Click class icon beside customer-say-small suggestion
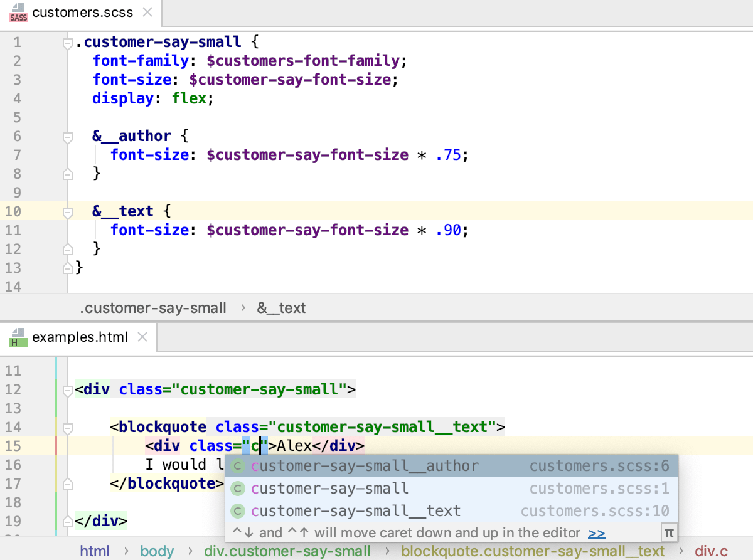The height and width of the screenshot is (560, 753). (x=238, y=489)
